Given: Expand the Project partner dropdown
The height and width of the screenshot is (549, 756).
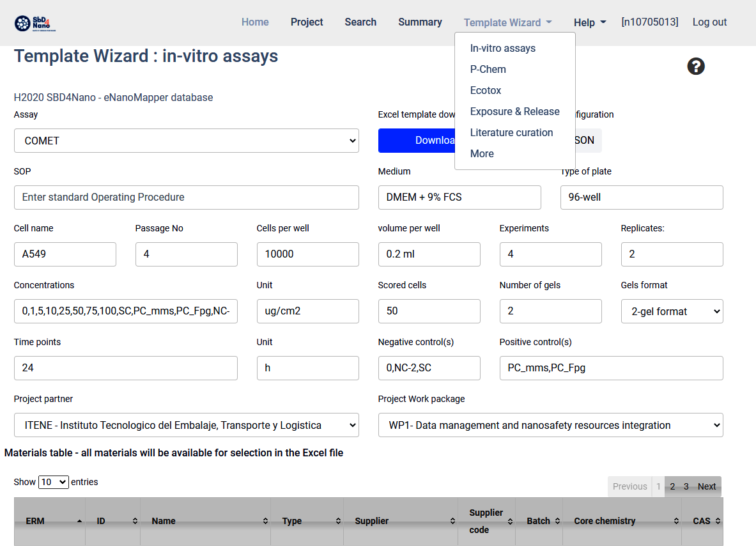Looking at the screenshot, I should [186, 425].
